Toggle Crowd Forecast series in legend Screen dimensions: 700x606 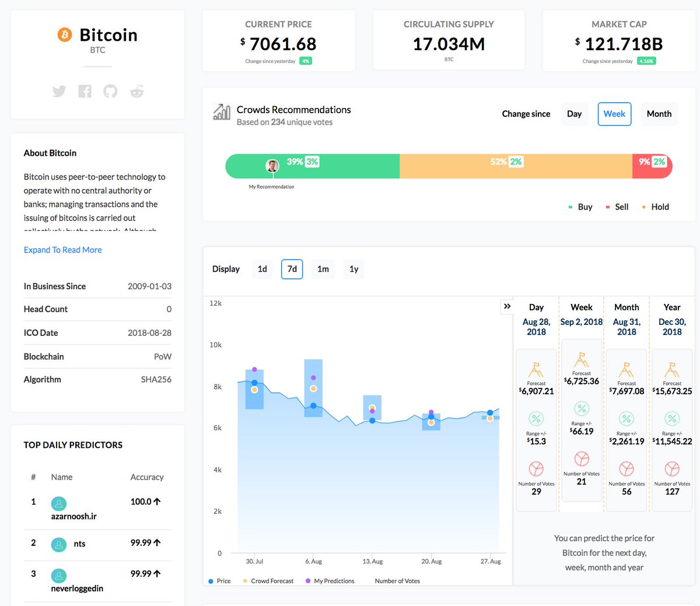[268, 581]
